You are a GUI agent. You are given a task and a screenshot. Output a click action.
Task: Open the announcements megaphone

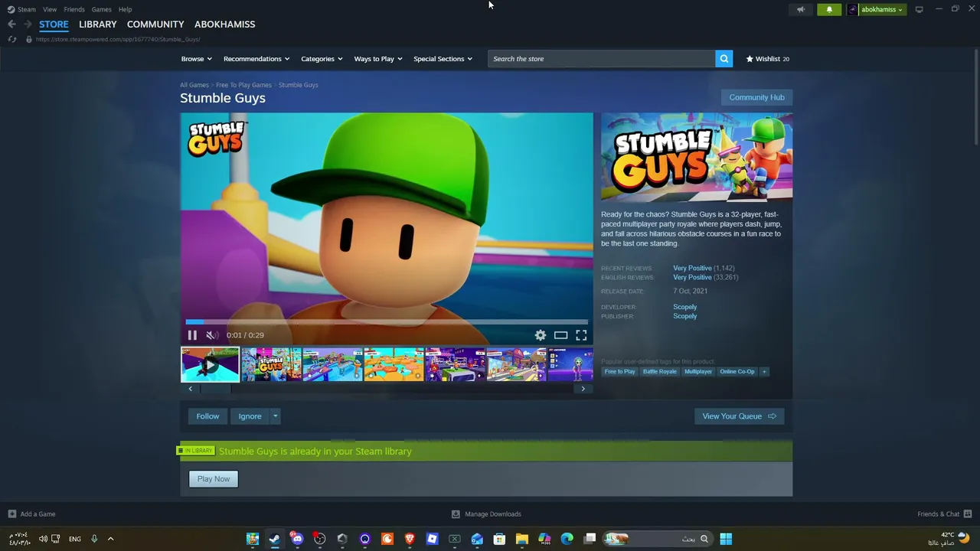tap(801, 9)
